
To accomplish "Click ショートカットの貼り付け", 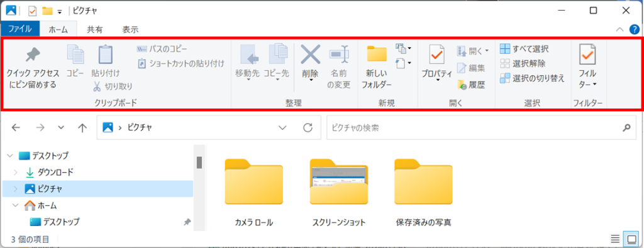I will [x=180, y=63].
